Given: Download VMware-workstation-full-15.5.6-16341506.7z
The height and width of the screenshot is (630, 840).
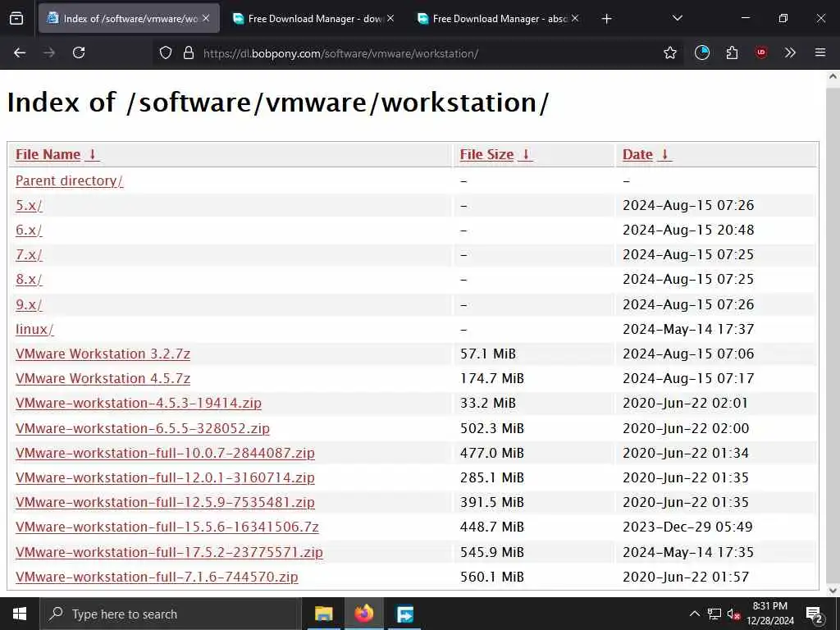Looking at the screenshot, I should [167, 527].
